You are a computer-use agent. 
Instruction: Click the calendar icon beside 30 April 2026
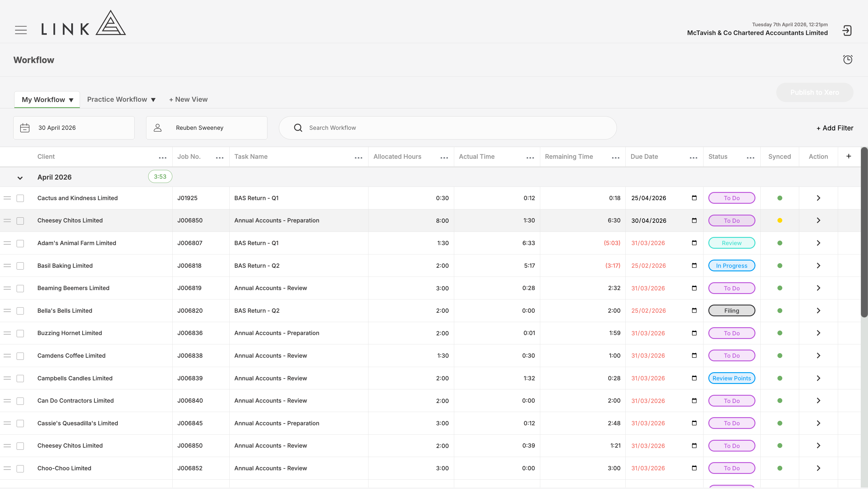click(25, 128)
